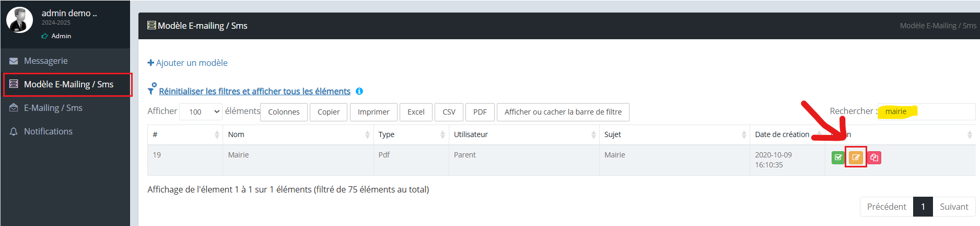Image resolution: width=980 pixels, height=226 pixels.
Task: Go to E-Mailing / Sms sidebar item
Action: pyautogui.click(x=53, y=108)
